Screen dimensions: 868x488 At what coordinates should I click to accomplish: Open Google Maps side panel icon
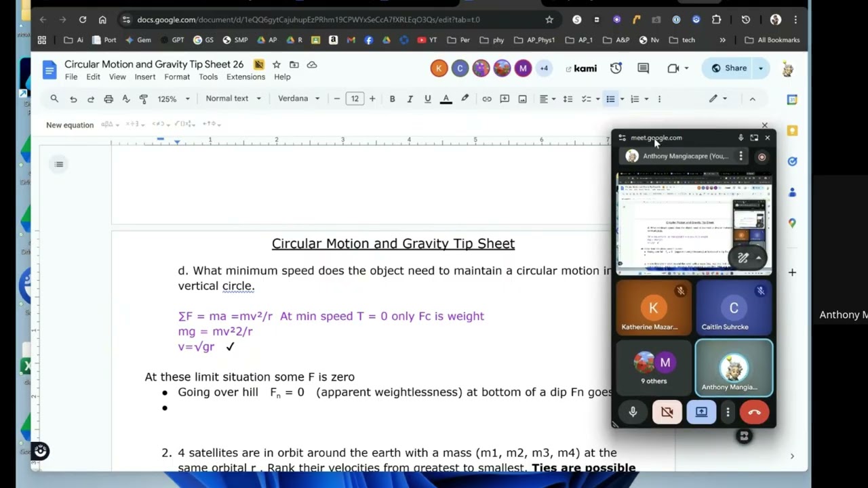pos(792,223)
